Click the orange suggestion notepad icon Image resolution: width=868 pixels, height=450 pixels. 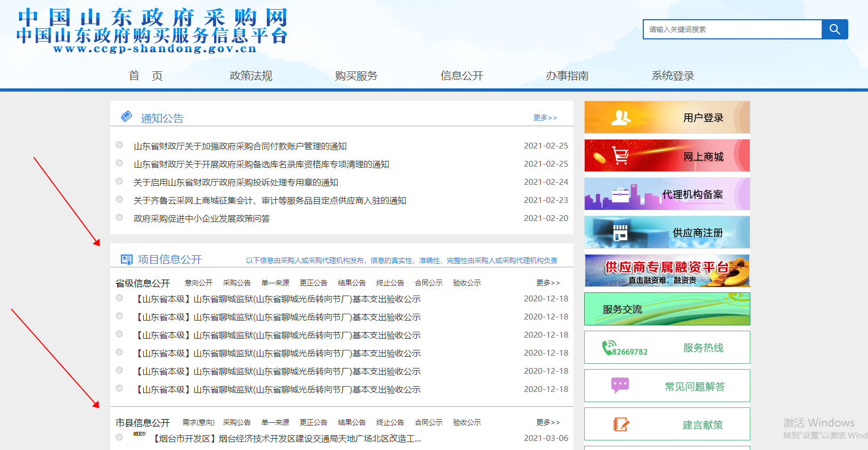(621, 424)
